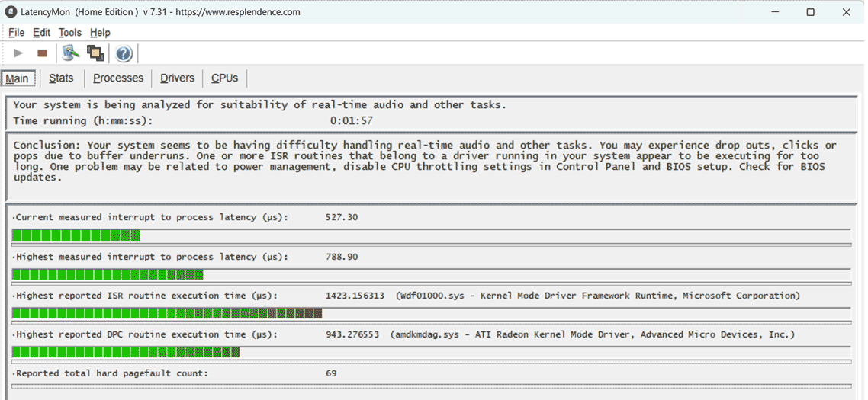The width and height of the screenshot is (868, 400).
Task: Click the LatencyMon title bar app icon
Action: coord(11,11)
